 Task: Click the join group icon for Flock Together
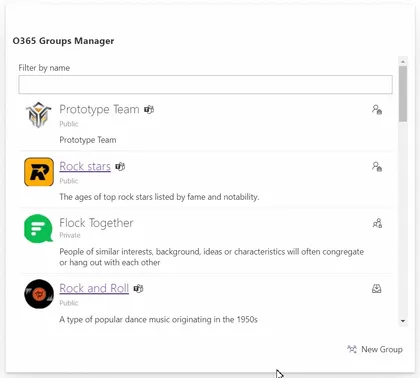(377, 223)
